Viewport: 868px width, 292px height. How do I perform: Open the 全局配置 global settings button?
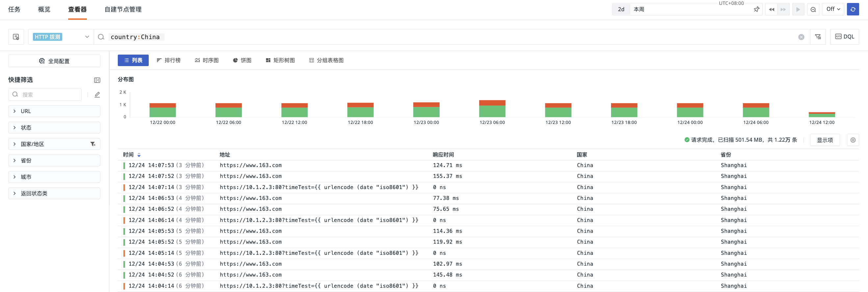[54, 61]
